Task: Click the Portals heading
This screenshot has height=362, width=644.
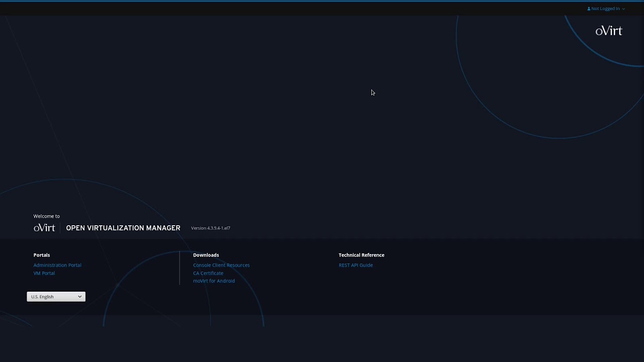Action: coord(42,255)
